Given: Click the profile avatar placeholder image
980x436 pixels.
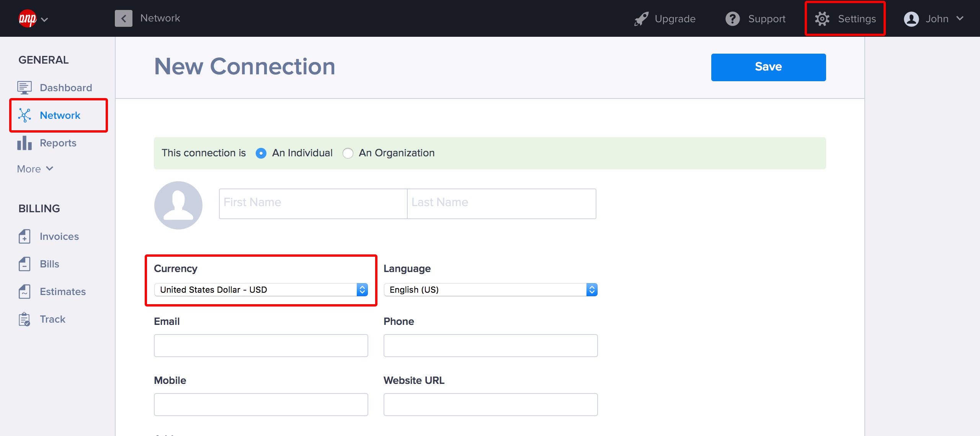Looking at the screenshot, I should [178, 205].
